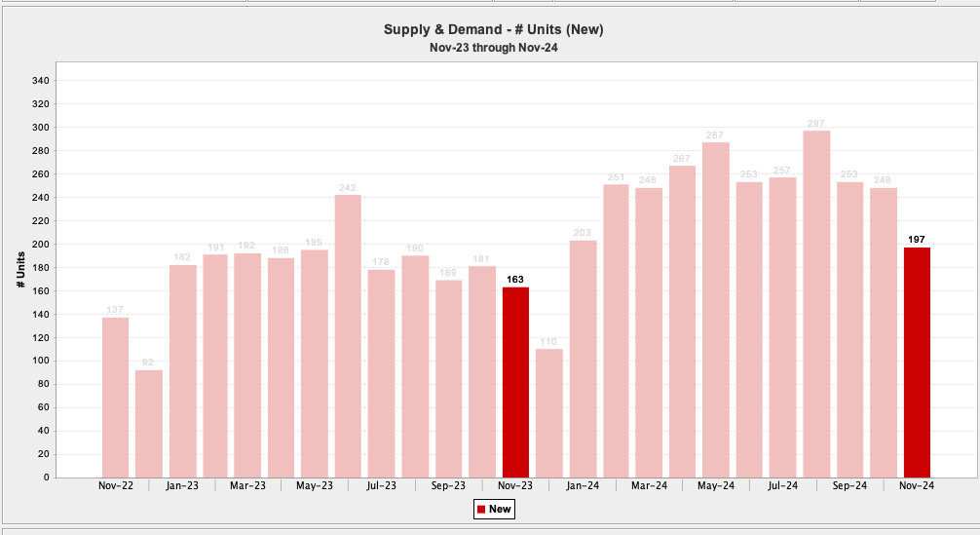Select the Nov-22 bar showing 137
Image resolution: width=980 pixels, height=535 pixels.
tap(115, 397)
